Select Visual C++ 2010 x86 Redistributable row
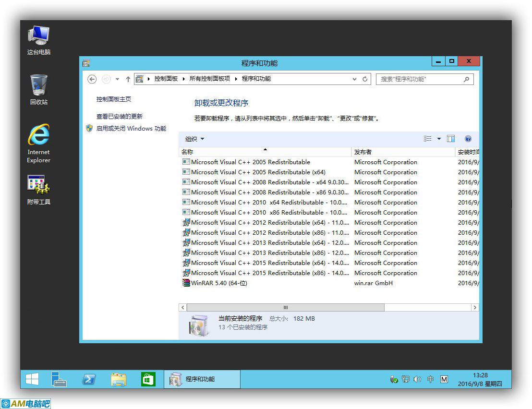 tap(329, 212)
